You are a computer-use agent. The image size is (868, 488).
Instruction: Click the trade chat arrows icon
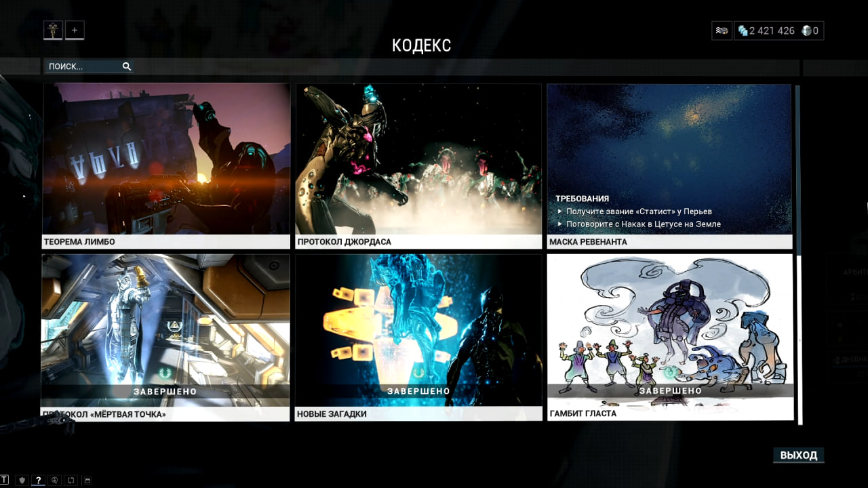coord(71,480)
